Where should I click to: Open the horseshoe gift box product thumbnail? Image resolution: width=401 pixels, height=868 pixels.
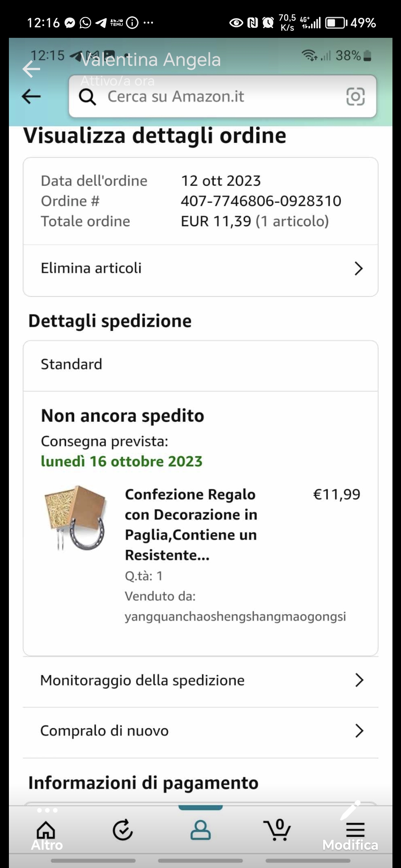[75, 518]
